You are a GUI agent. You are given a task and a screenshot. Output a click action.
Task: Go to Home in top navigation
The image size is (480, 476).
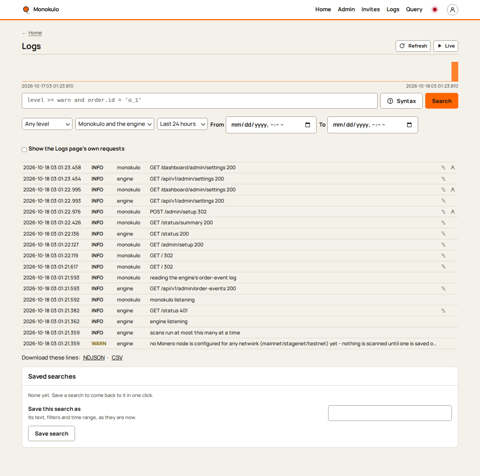coord(323,9)
